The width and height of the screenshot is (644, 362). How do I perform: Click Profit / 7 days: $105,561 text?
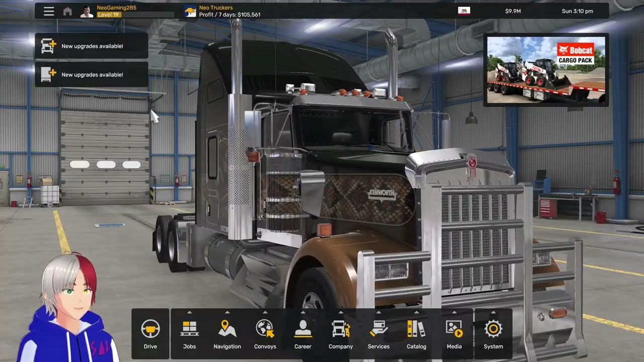[230, 15]
